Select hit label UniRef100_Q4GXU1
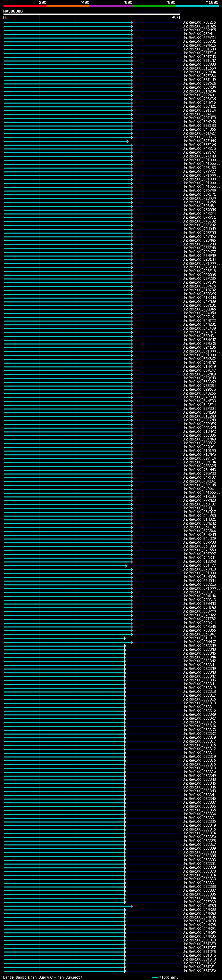 [199, 558]
